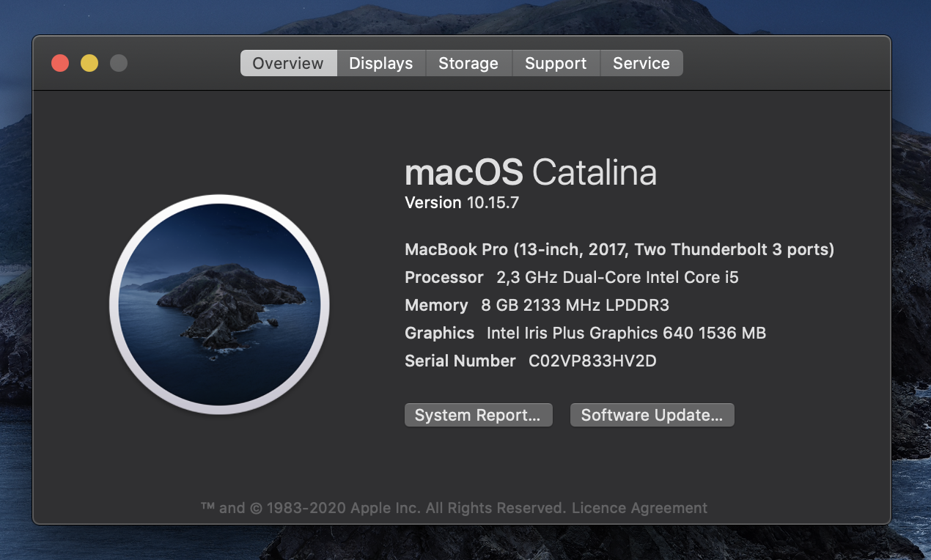The width and height of the screenshot is (931, 560).
Task: Click the MacBook Pro model name line
Action: click(x=619, y=250)
